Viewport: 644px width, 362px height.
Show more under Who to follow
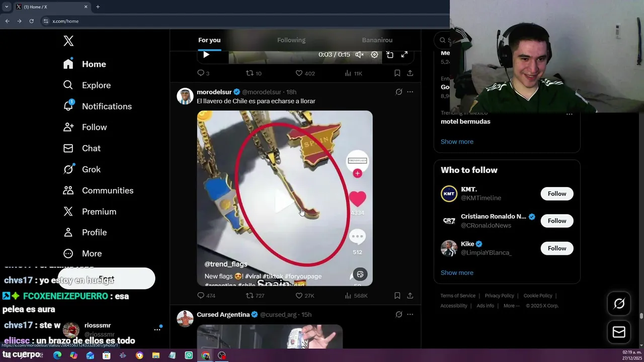point(457,273)
